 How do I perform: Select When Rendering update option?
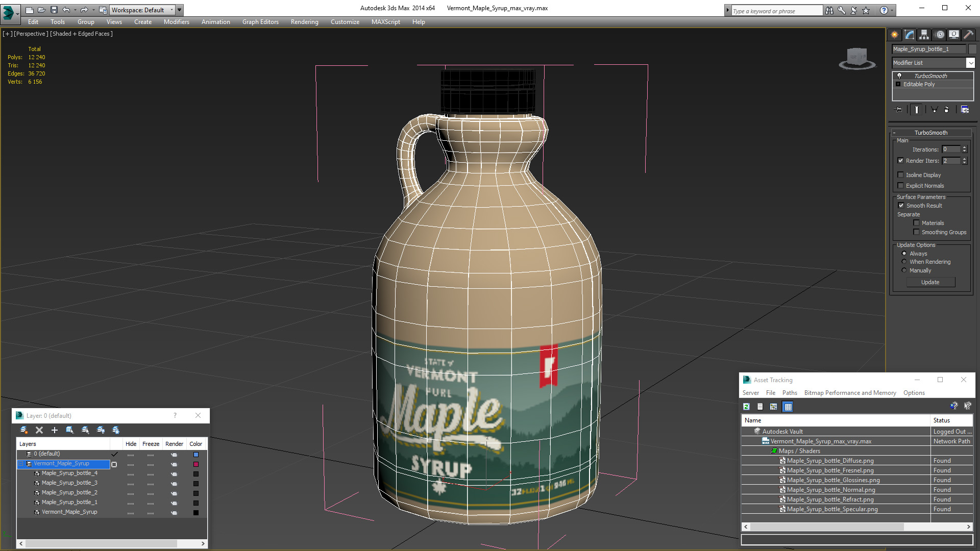904,262
